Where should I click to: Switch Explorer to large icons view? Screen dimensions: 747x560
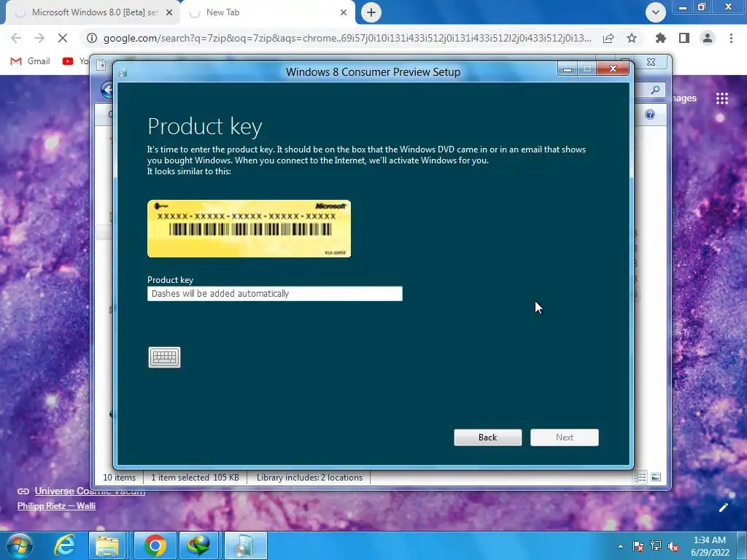pyautogui.click(x=656, y=477)
